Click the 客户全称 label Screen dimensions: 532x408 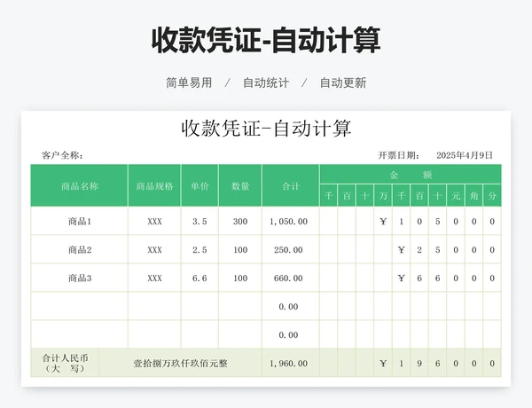tap(62, 155)
